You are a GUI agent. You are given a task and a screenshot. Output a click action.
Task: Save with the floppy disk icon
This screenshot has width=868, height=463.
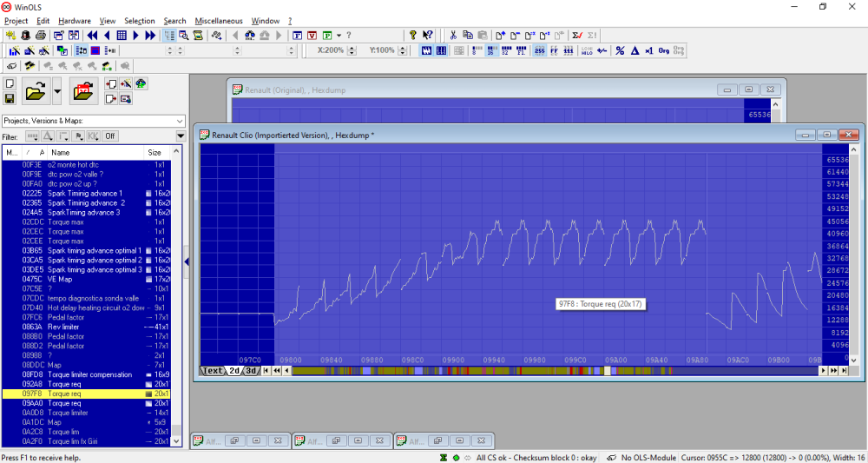[10, 98]
